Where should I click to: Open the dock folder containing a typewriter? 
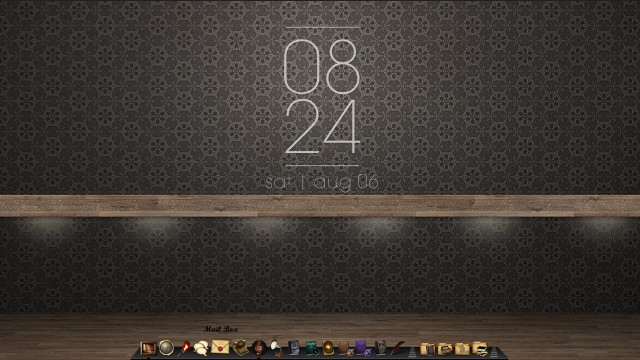[445, 349]
